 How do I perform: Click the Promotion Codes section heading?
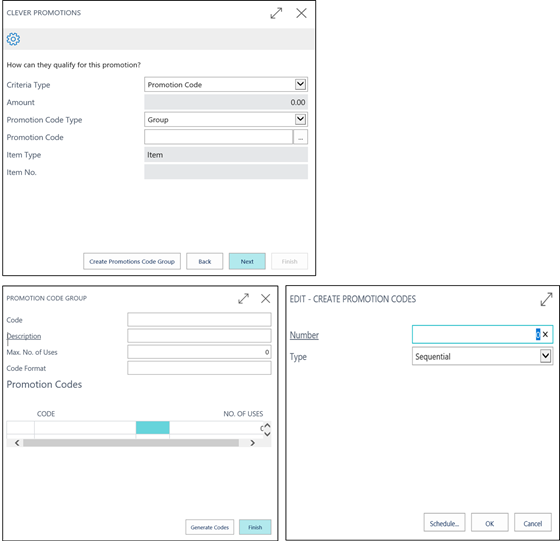coord(44,384)
